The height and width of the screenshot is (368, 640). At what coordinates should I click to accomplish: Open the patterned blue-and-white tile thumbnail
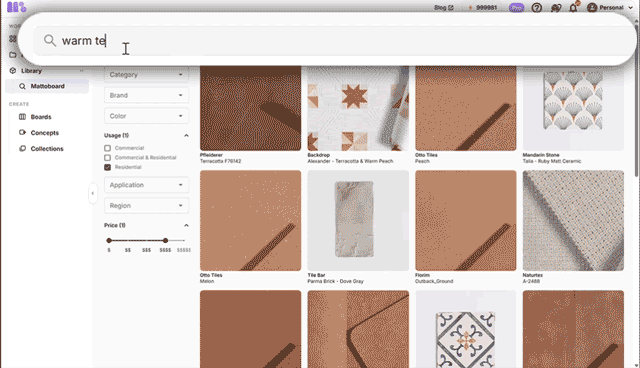pos(466,329)
